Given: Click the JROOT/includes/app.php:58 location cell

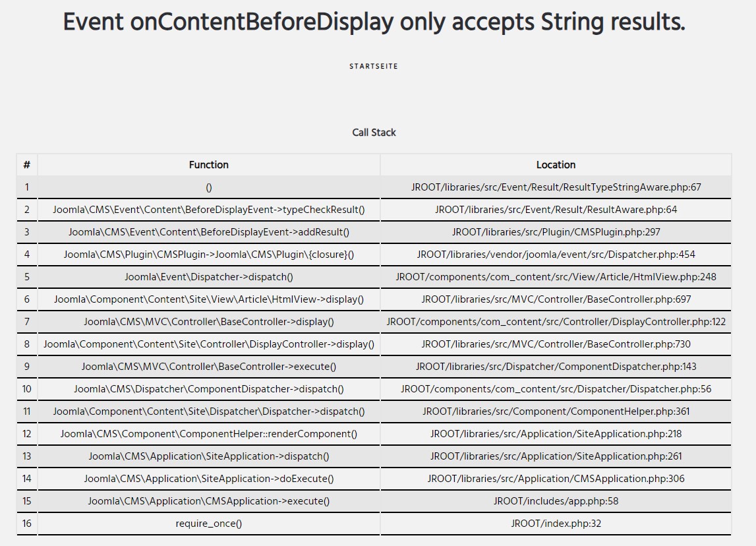Looking at the screenshot, I should (556, 501).
